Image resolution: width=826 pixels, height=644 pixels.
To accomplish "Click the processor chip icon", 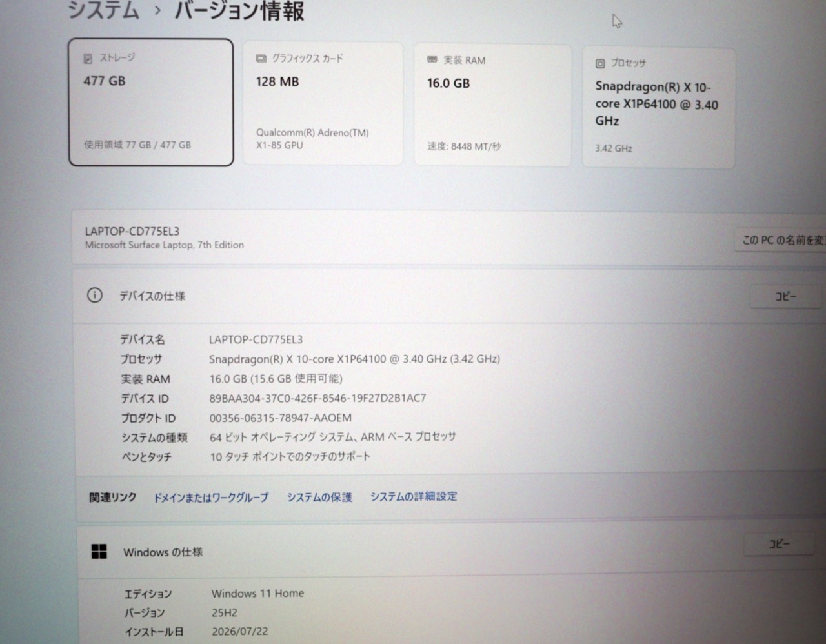I will (x=599, y=63).
